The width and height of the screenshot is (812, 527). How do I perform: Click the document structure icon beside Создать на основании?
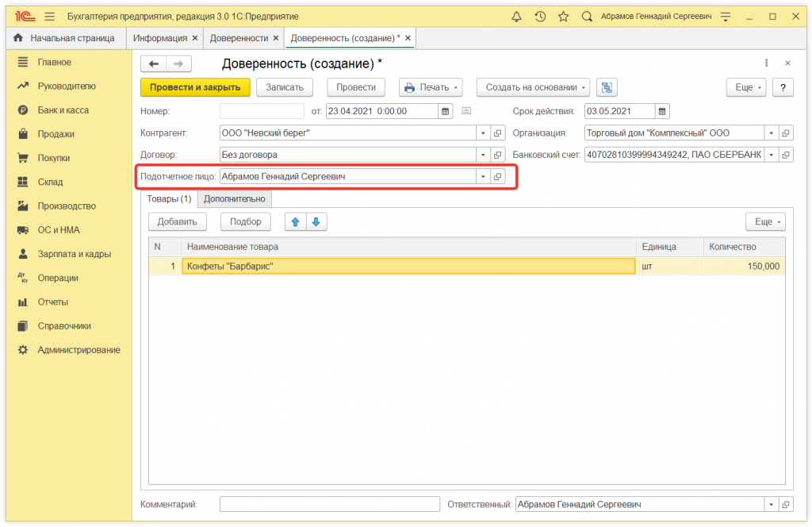pos(607,87)
